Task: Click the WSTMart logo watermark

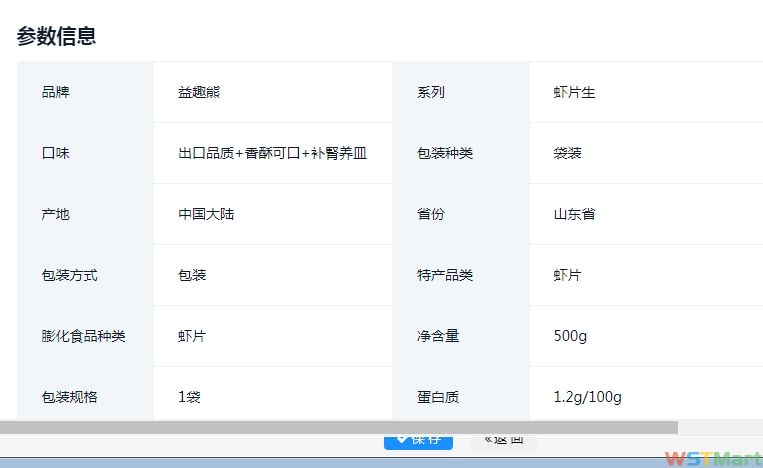Action: point(712,458)
